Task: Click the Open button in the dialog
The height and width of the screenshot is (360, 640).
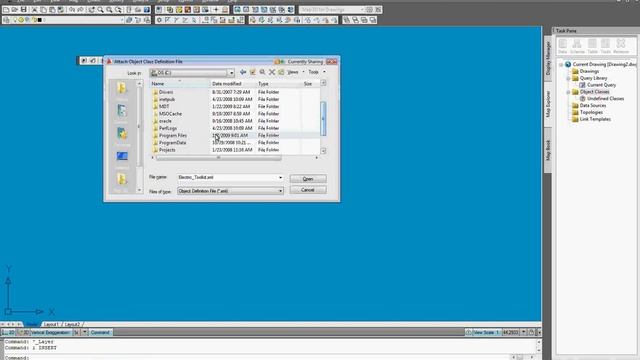Action: point(308,179)
